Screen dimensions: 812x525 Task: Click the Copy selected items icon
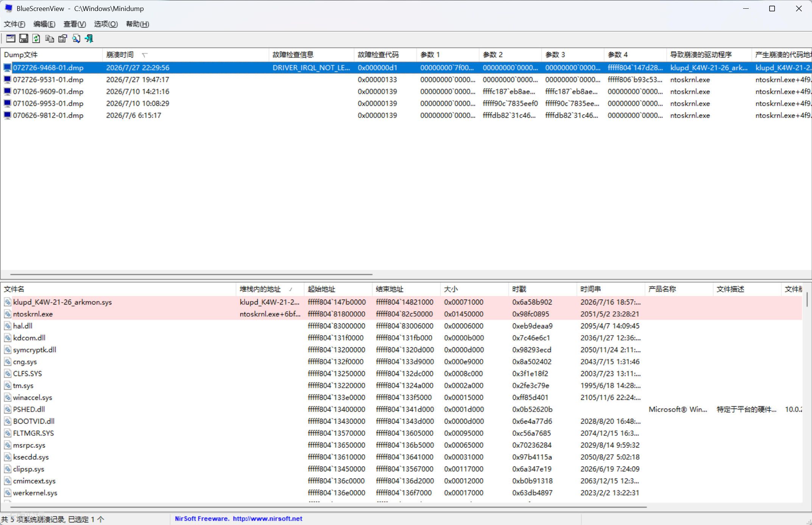(x=50, y=39)
